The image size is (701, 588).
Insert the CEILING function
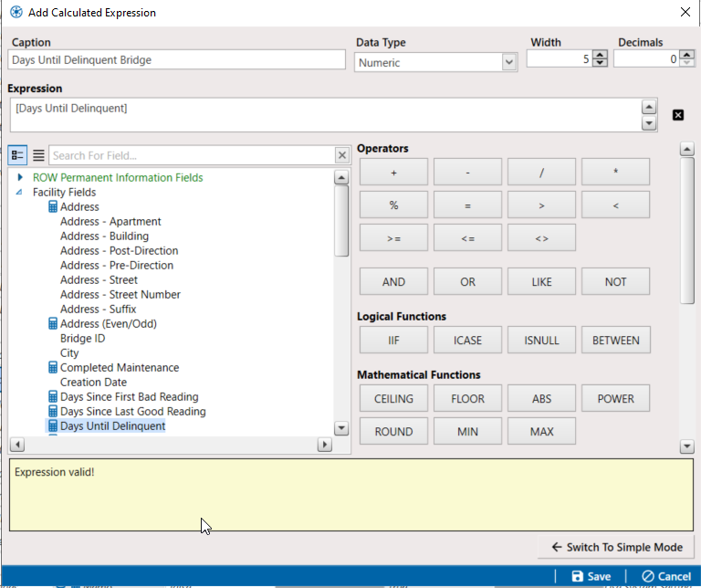point(393,398)
